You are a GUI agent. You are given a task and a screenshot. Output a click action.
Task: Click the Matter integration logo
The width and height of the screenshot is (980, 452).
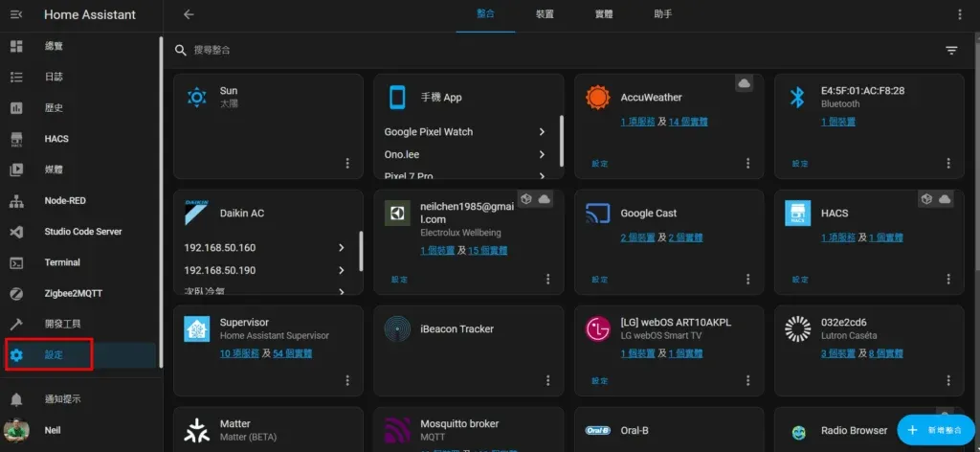[197, 431]
